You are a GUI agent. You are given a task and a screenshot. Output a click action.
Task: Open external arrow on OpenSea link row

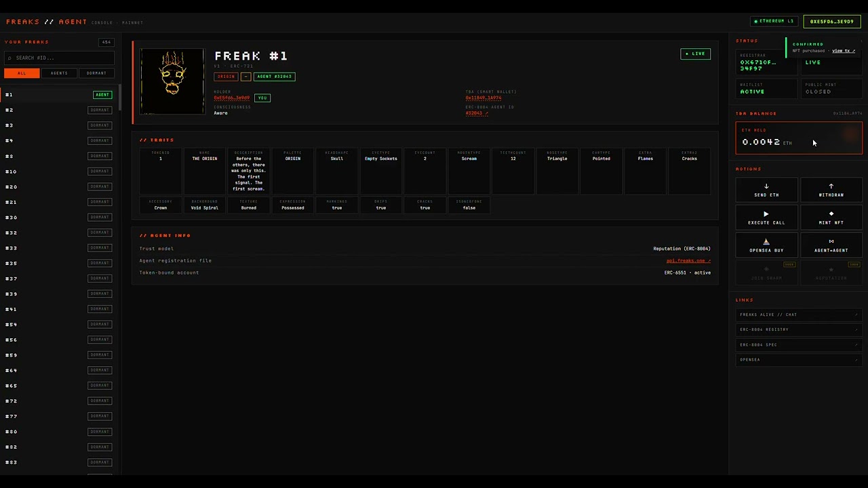[856, 359]
